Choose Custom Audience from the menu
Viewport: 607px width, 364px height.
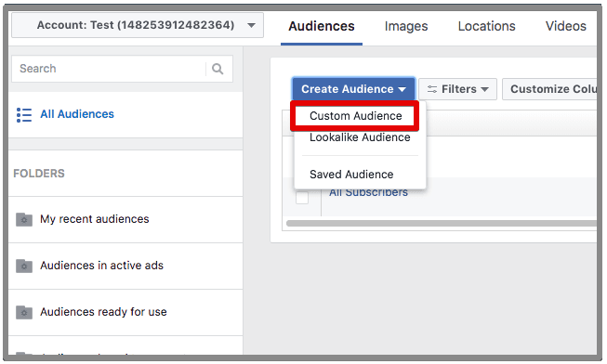pos(355,116)
